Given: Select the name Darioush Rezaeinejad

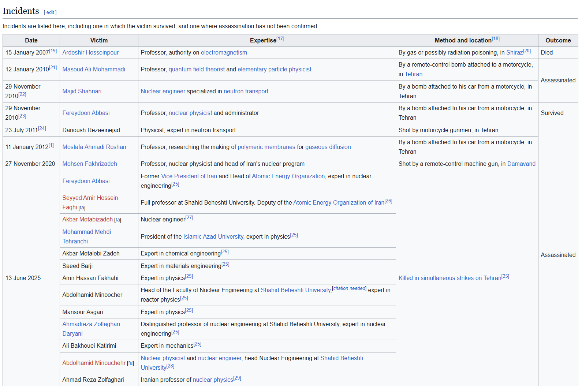Looking at the screenshot, I should pyautogui.click(x=91, y=130).
